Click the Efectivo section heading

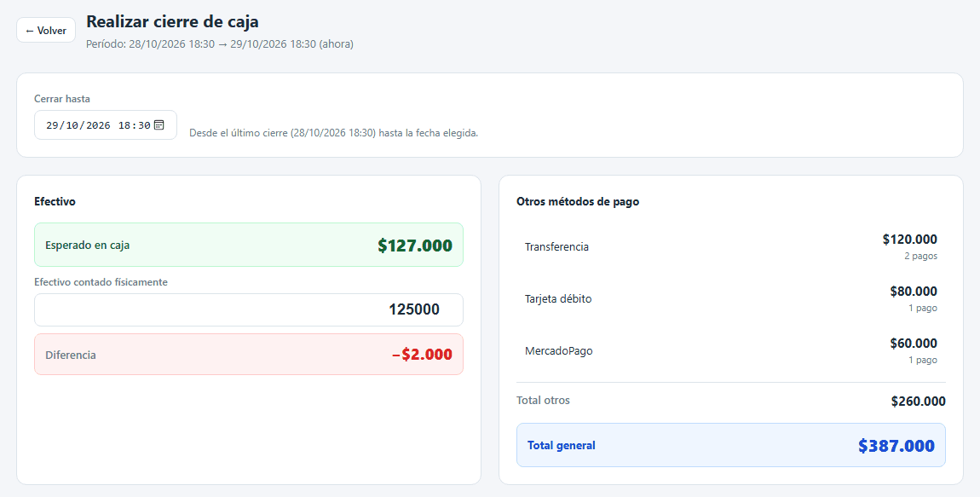tap(55, 201)
